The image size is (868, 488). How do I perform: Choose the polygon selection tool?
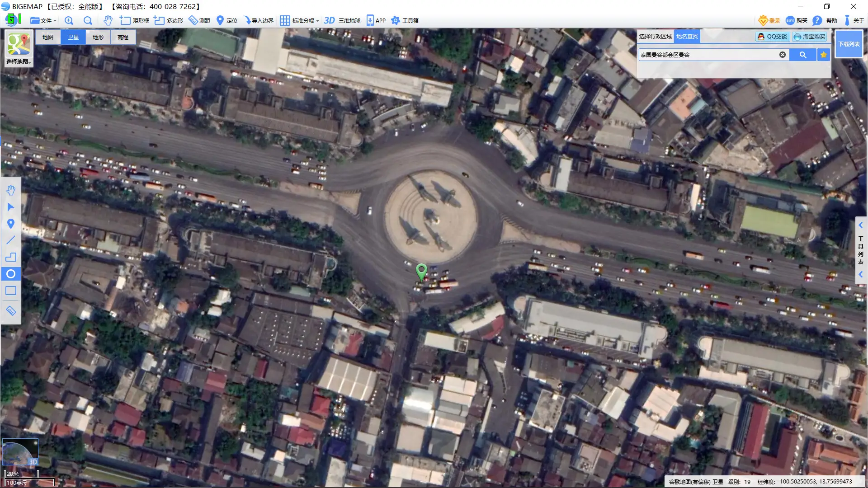tap(169, 20)
